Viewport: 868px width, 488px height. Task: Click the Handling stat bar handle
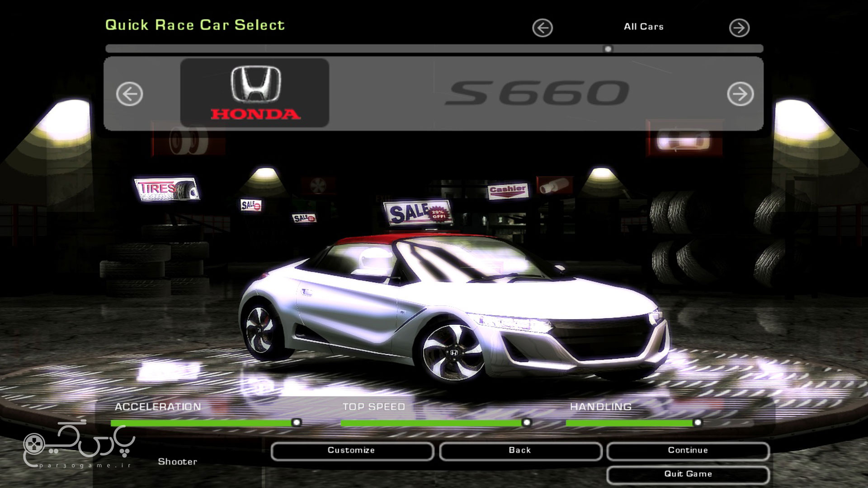click(698, 422)
